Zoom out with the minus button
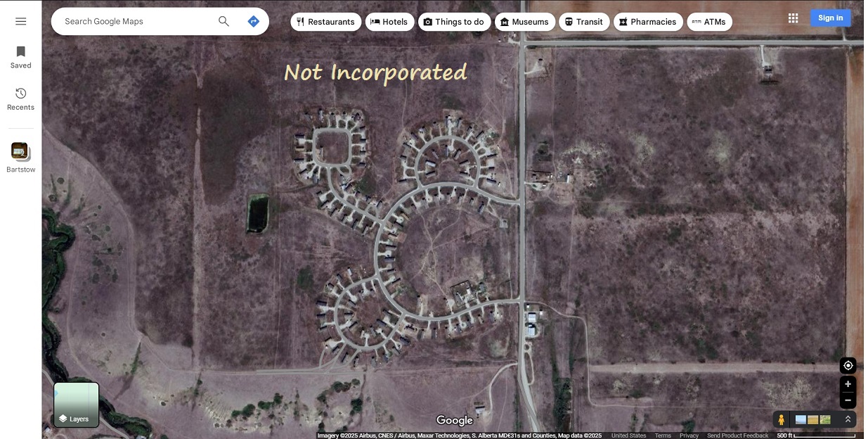The width and height of the screenshot is (868, 439). coord(848,400)
